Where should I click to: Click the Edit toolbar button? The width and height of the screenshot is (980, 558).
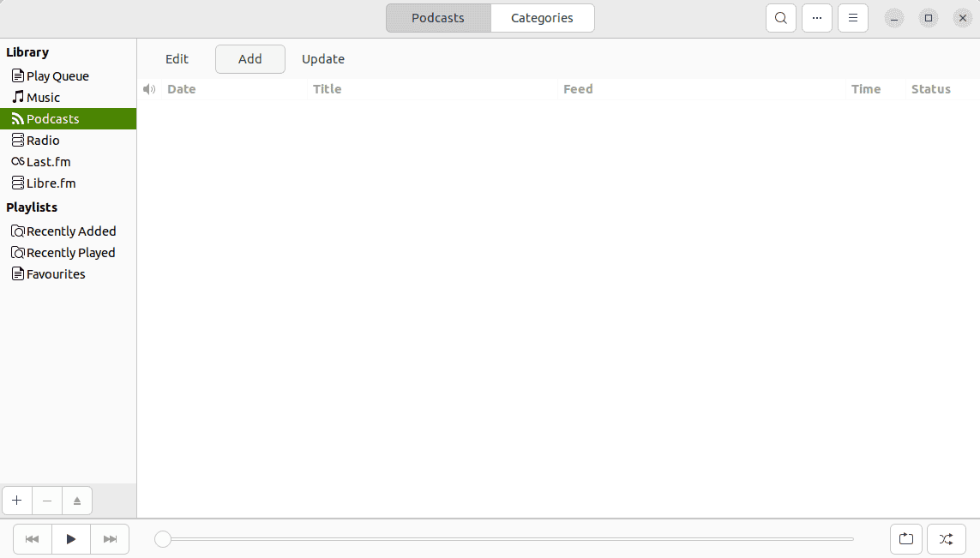(x=177, y=59)
